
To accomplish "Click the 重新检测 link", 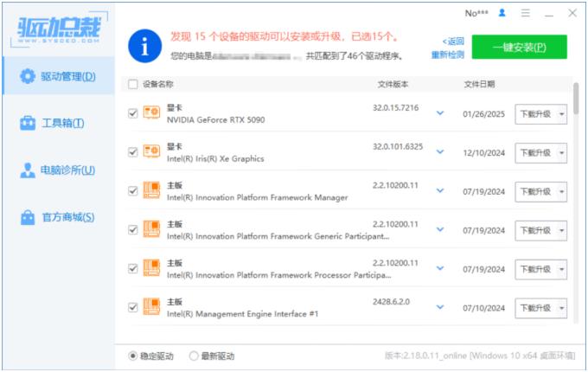I will tap(448, 55).
